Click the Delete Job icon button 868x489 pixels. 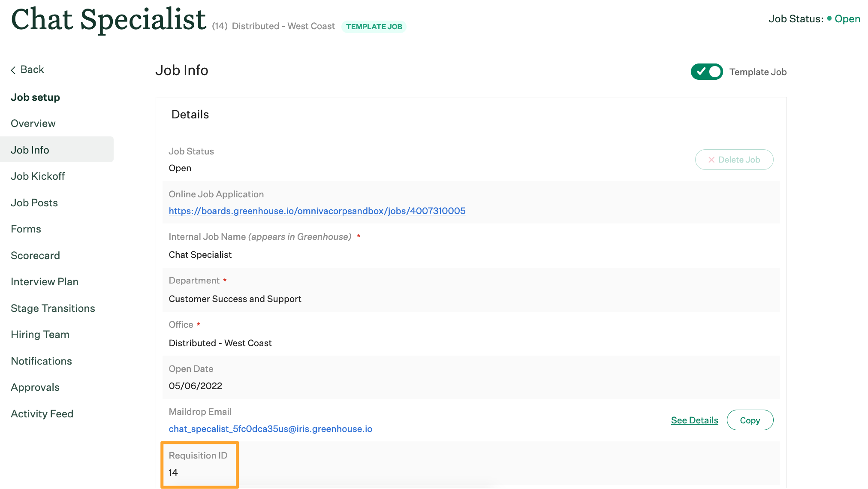(x=734, y=160)
